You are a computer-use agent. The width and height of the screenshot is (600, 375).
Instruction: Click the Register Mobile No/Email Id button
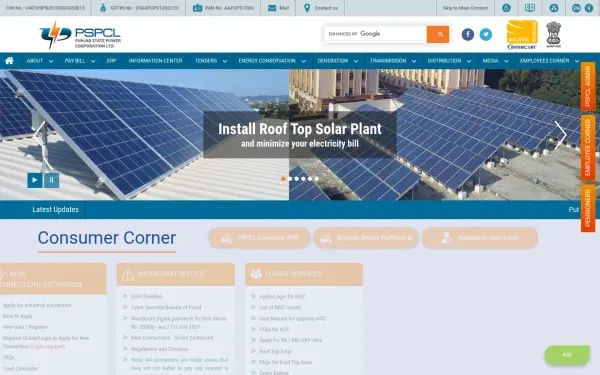coord(366,238)
